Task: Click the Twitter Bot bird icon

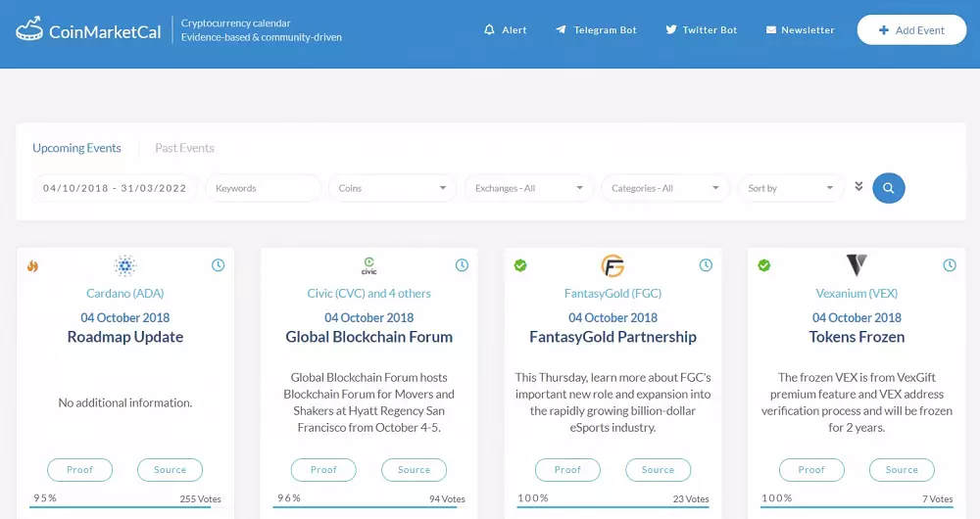Action: click(670, 29)
